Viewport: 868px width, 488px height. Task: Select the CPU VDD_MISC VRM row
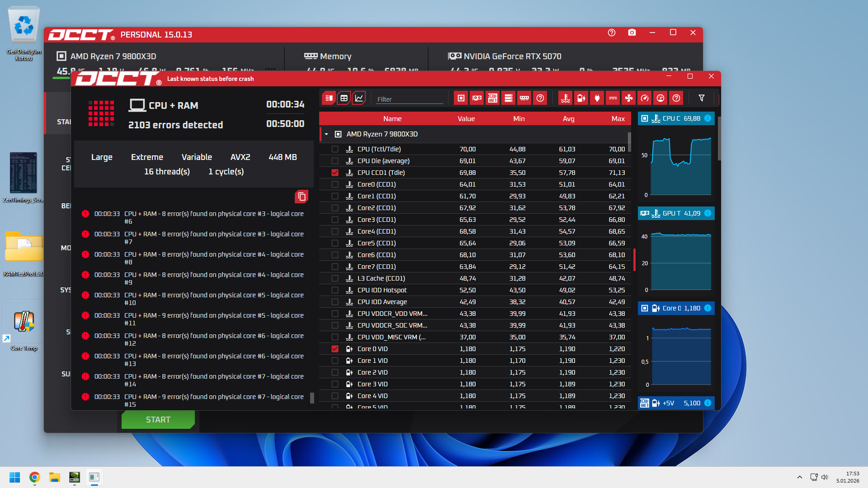point(475,337)
